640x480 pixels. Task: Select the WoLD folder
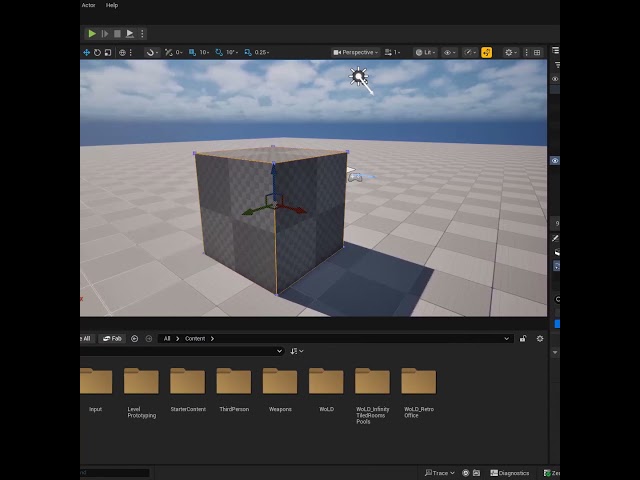point(326,389)
